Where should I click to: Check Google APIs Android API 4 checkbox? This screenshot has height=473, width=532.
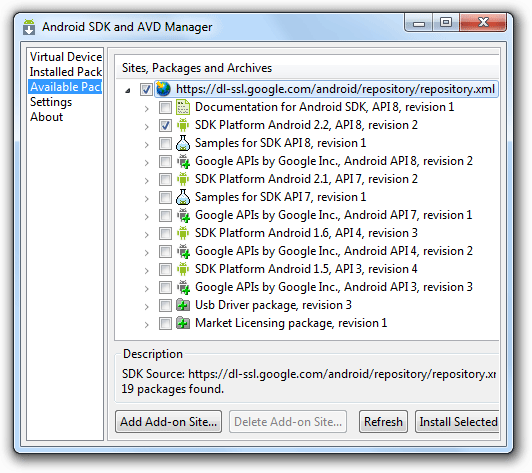165,251
